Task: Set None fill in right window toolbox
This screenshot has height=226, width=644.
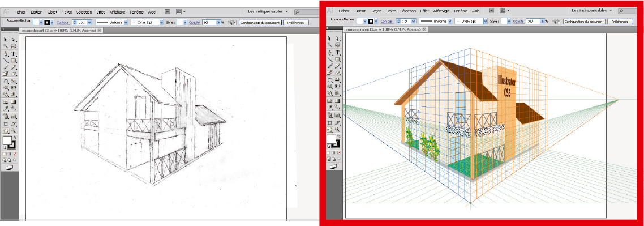Action: pyautogui.click(x=339, y=153)
